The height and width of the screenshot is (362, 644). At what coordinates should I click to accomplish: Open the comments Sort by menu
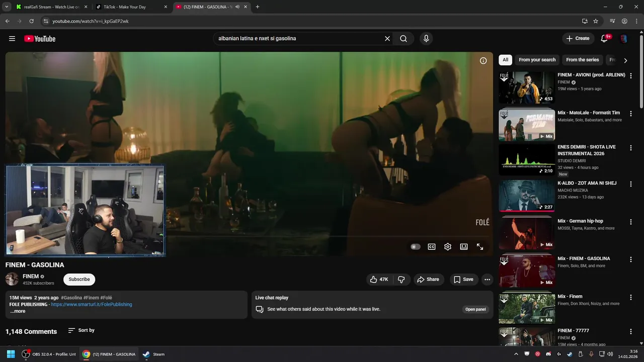[82, 330]
